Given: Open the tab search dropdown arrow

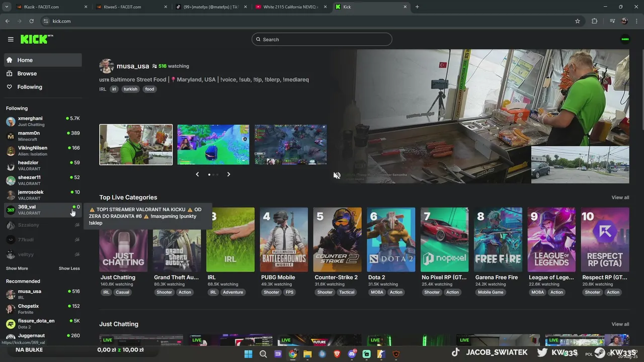Looking at the screenshot, I should coord(7,7).
